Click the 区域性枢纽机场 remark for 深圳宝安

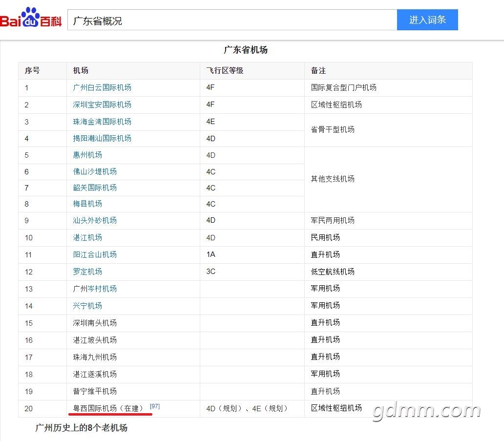point(336,105)
